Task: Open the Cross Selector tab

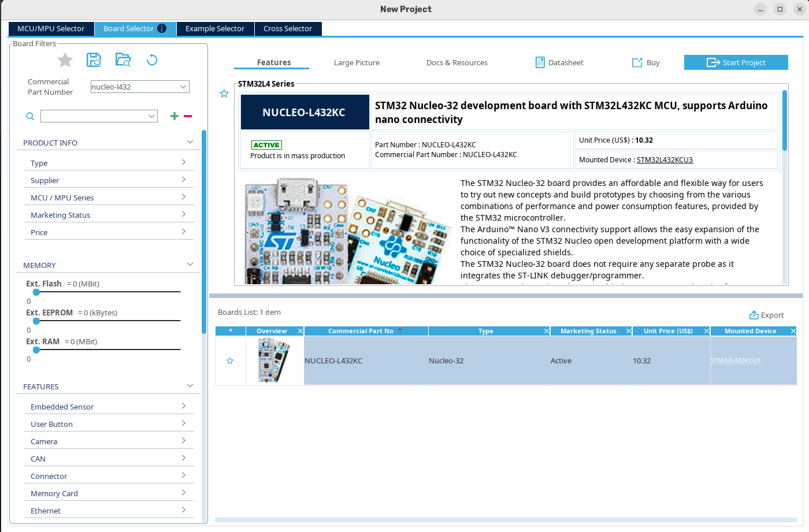Action: coord(288,28)
